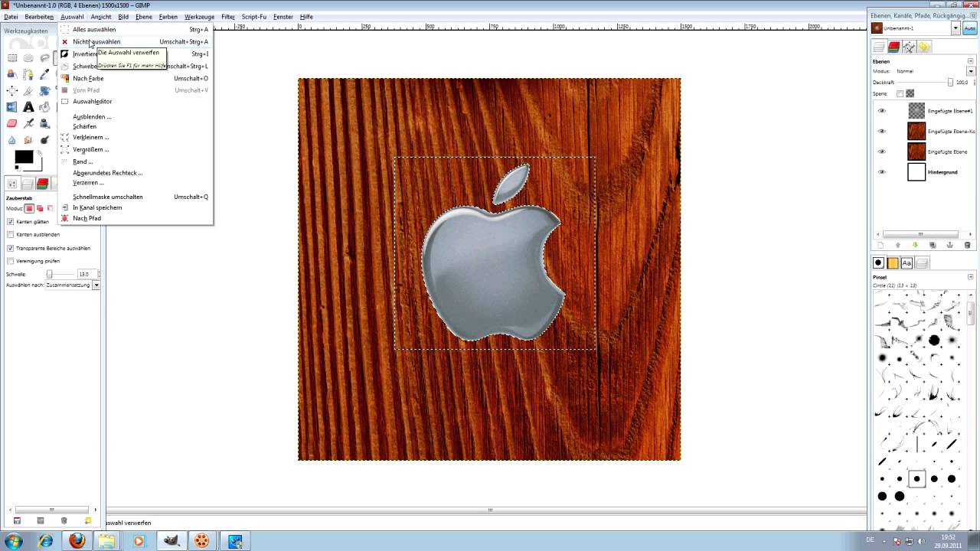Open the Datei menu
This screenshot has width=980, height=551.
pyautogui.click(x=11, y=16)
